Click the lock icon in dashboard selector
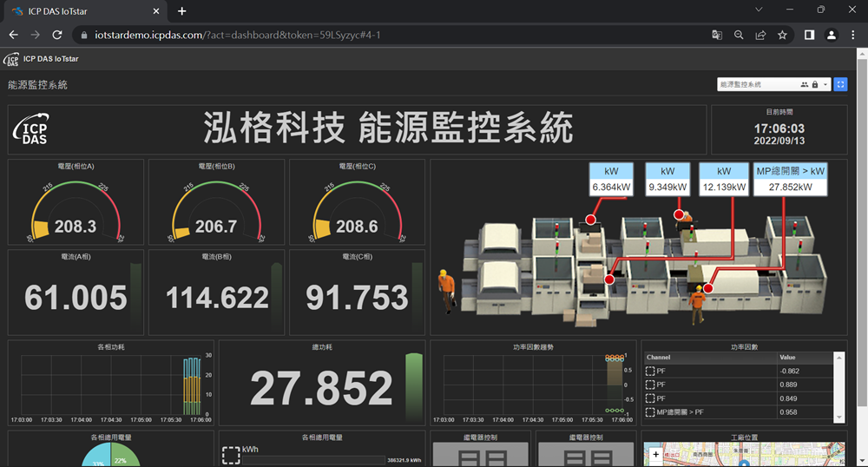The width and height of the screenshot is (868, 467). [815, 85]
